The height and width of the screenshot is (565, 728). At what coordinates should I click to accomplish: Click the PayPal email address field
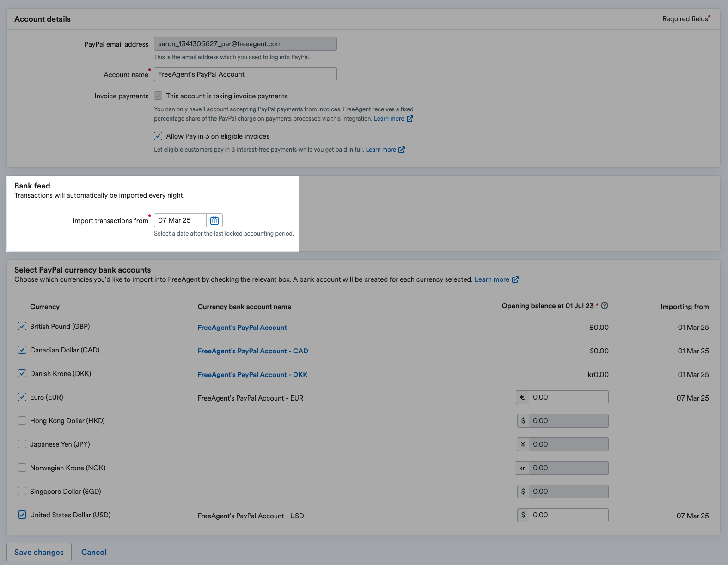tap(245, 44)
